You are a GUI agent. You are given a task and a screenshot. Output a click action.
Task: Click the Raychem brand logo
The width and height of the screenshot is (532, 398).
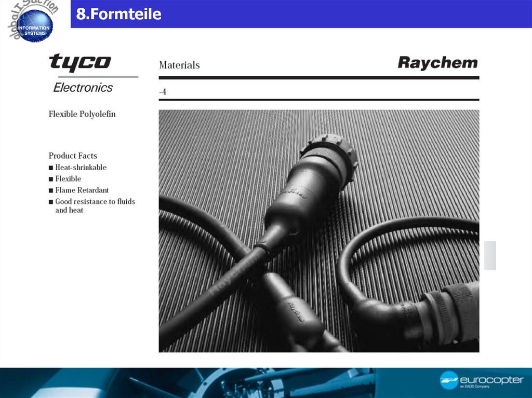click(438, 62)
